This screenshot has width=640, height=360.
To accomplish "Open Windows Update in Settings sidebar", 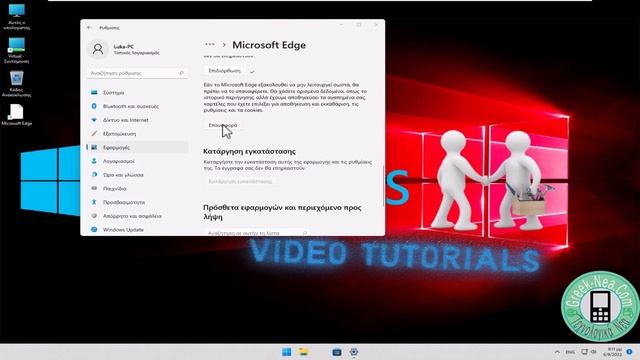I will pyautogui.click(x=137, y=229).
